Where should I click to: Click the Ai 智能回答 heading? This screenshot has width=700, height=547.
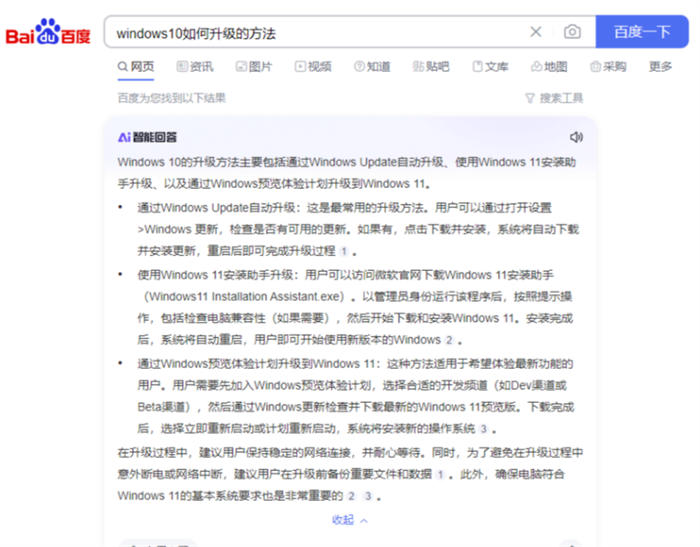[147, 138]
